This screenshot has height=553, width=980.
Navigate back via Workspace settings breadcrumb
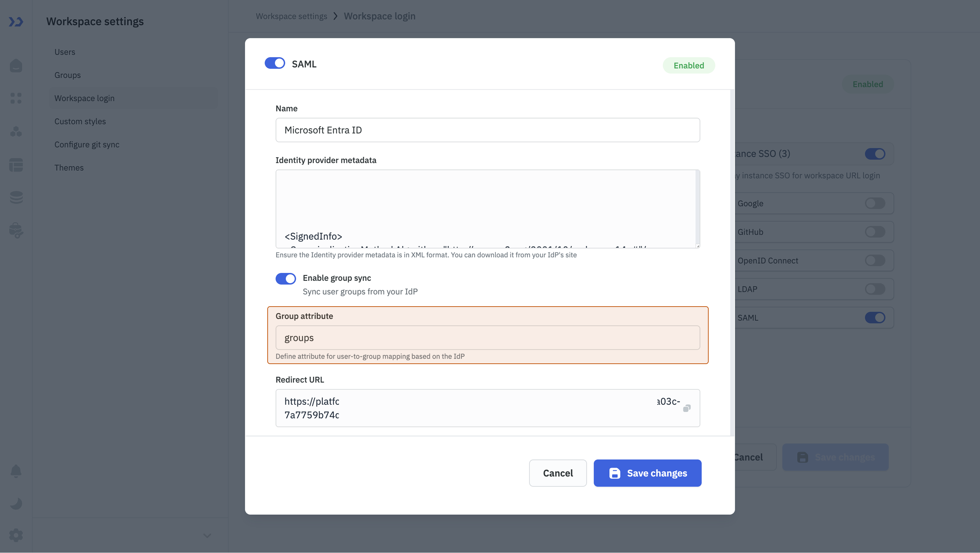click(291, 16)
